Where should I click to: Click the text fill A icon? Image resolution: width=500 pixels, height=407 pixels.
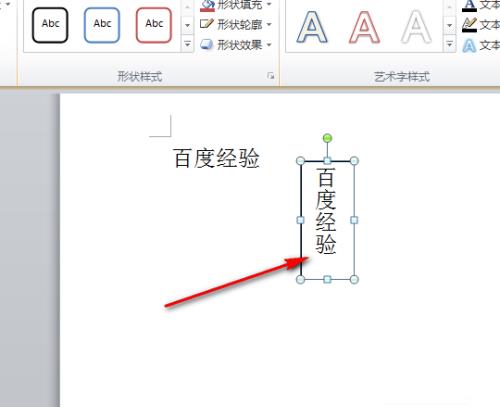coord(469,5)
